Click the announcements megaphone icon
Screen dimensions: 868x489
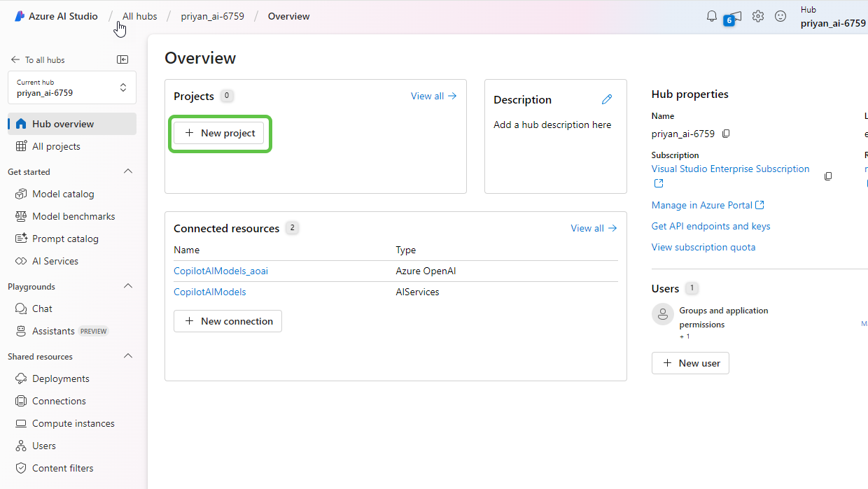point(734,17)
